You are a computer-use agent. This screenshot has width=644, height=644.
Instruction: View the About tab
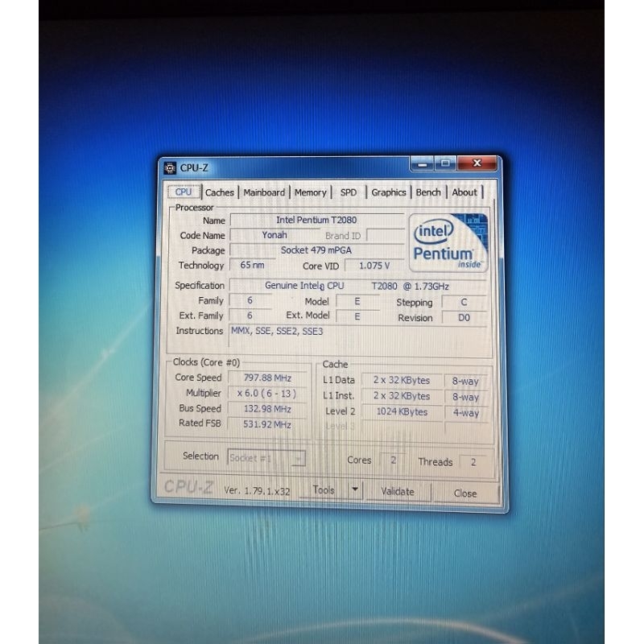(x=464, y=192)
